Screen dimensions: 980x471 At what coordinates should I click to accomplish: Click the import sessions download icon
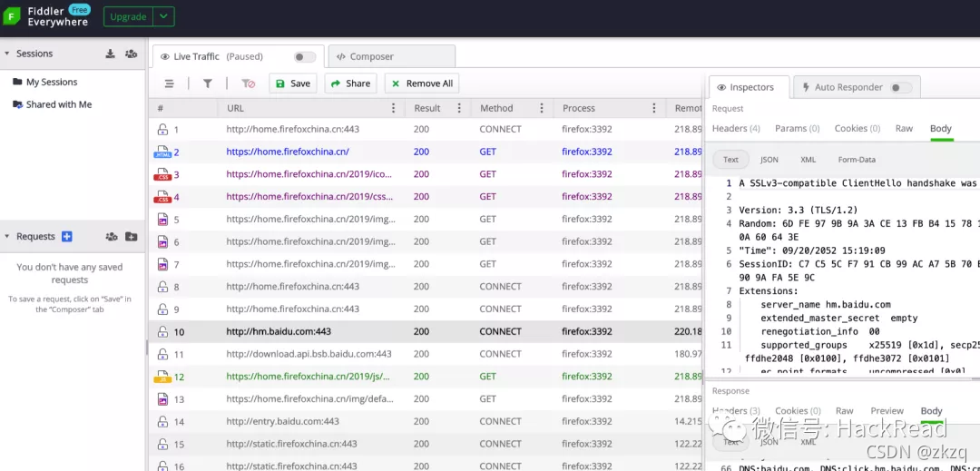click(x=110, y=54)
